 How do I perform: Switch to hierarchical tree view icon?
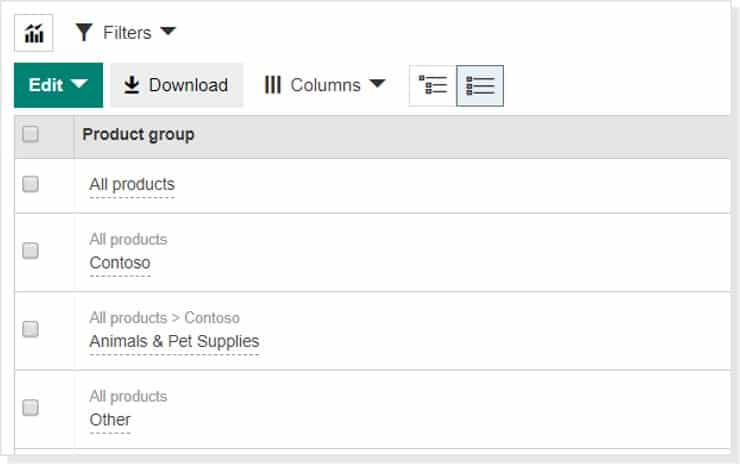point(433,86)
